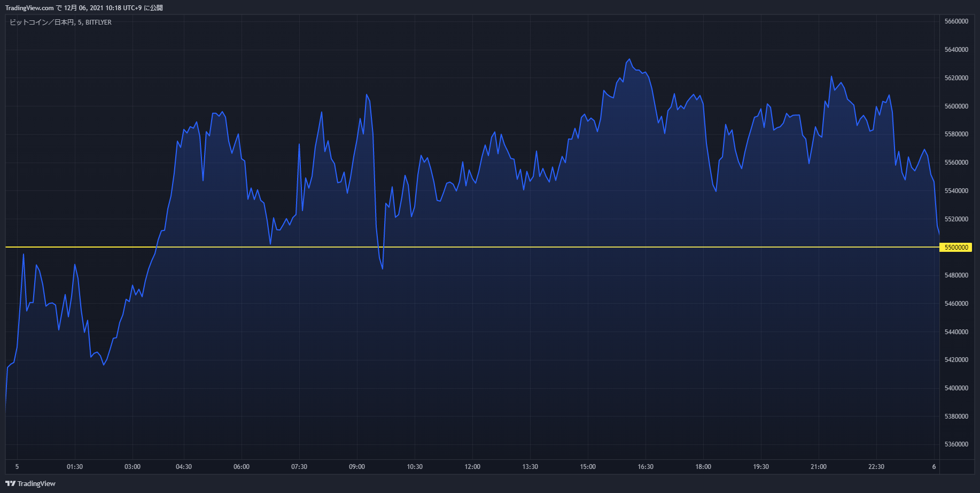Click price axis label 5420000
This screenshot has width=980, height=493.
(956, 360)
